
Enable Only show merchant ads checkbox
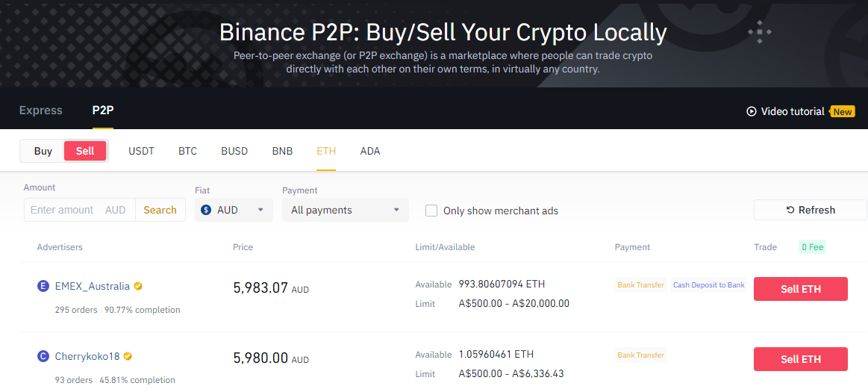pos(431,211)
